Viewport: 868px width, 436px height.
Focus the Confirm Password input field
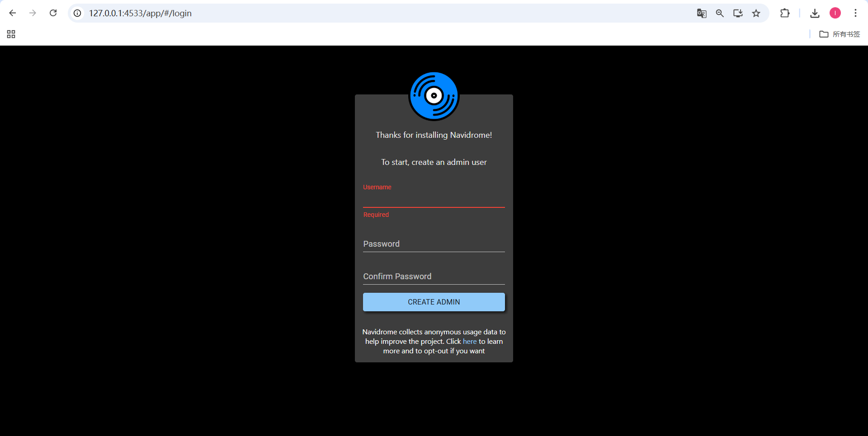click(434, 277)
